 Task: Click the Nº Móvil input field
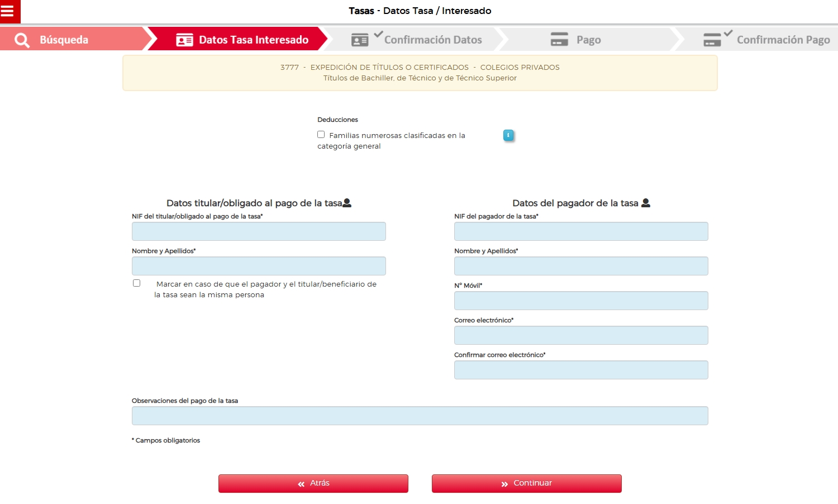(x=581, y=301)
